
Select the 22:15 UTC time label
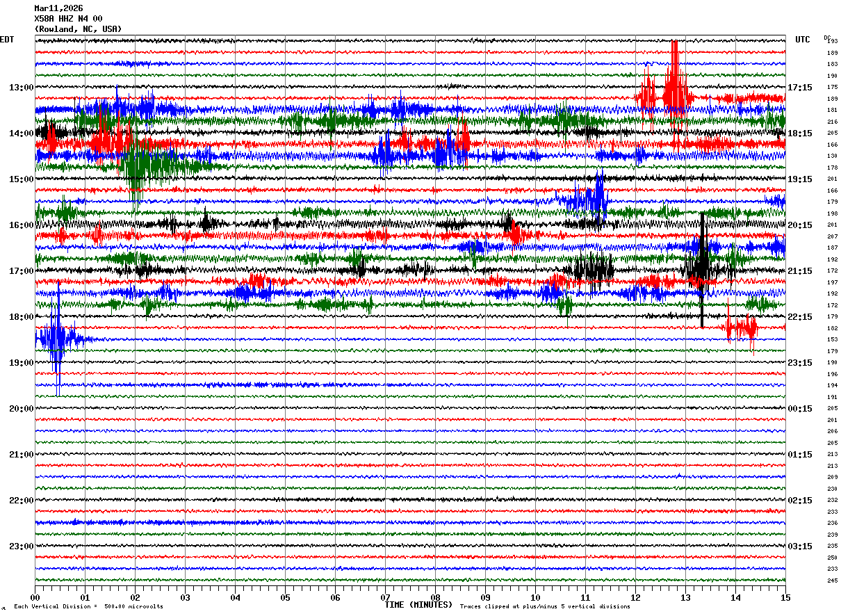click(x=800, y=317)
